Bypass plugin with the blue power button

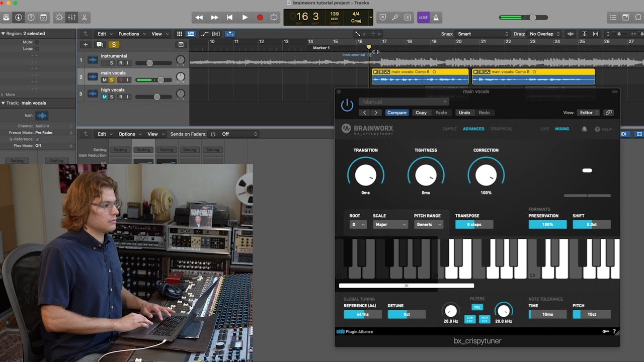point(347,105)
